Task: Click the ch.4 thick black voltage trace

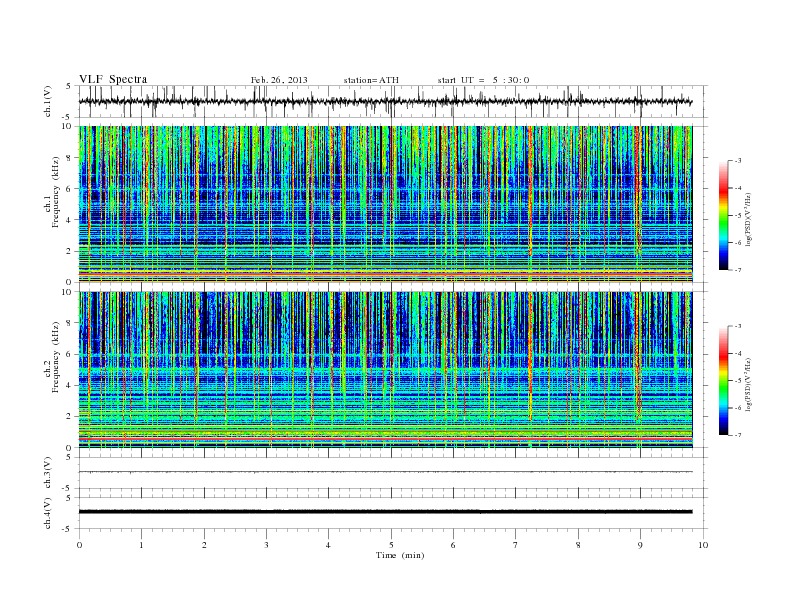Action: point(385,512)
